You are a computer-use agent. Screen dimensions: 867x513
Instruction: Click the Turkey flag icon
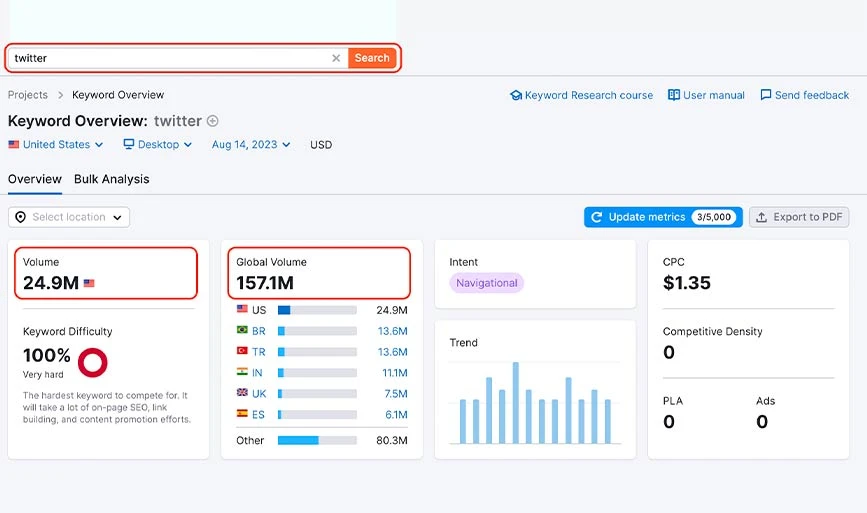click(242, 350)
